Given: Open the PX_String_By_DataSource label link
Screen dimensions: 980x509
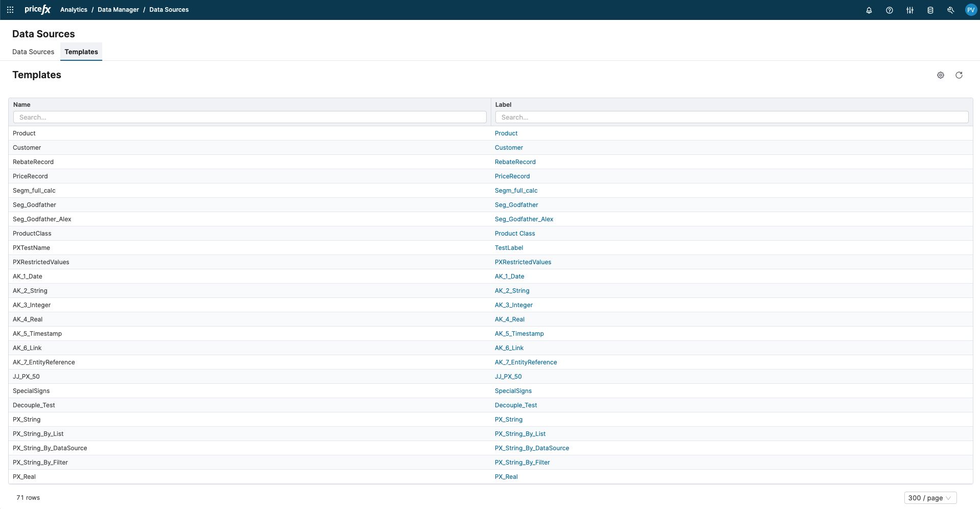Looking at the screenshot, I should click(532, 448).
